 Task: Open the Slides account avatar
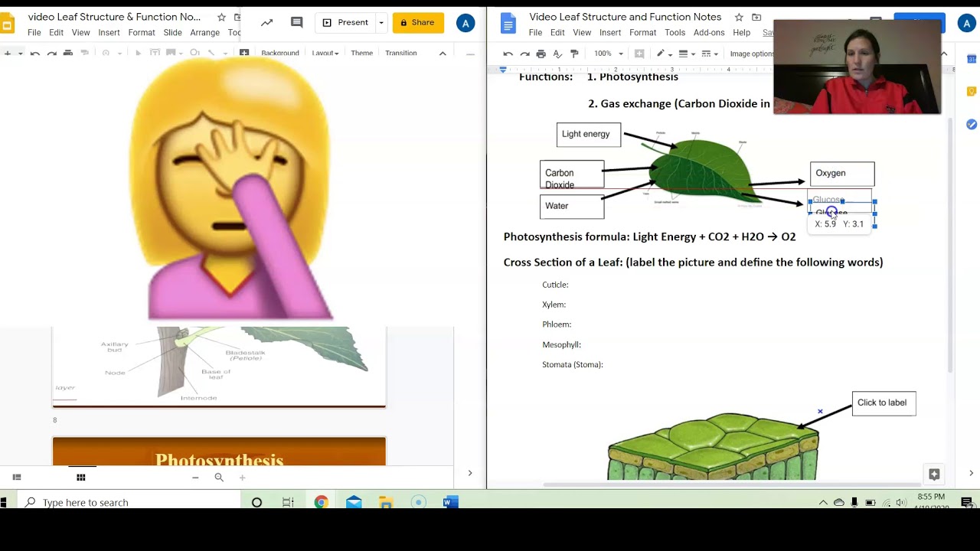point(465,23)
